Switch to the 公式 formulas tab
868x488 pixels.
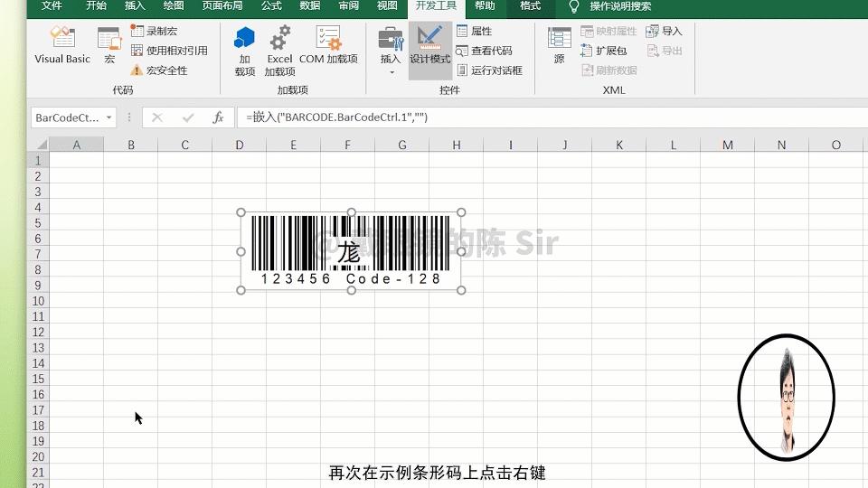271,6
